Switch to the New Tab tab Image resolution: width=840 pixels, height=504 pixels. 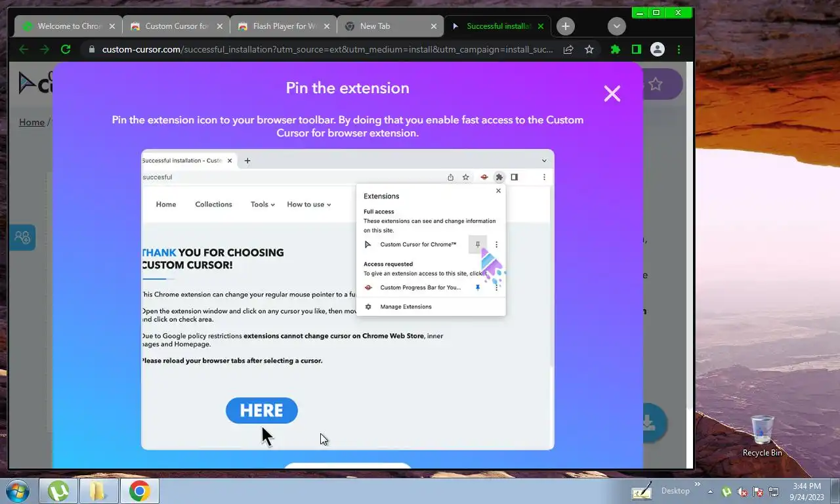tap(391, 26)
